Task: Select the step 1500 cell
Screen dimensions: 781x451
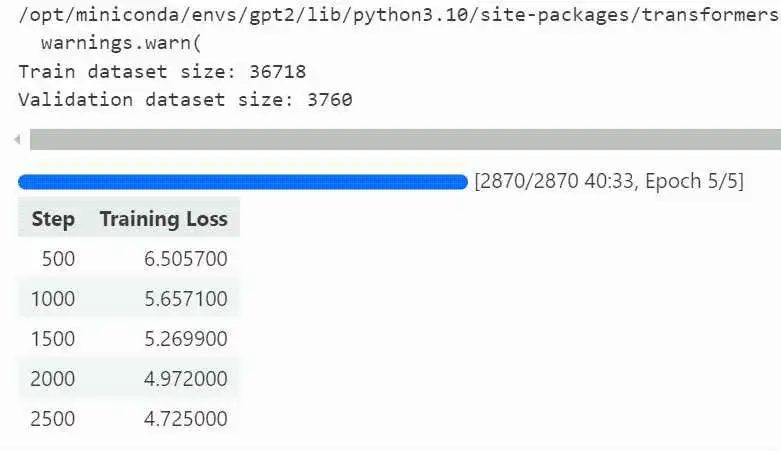Action: (x=53, y=339)
